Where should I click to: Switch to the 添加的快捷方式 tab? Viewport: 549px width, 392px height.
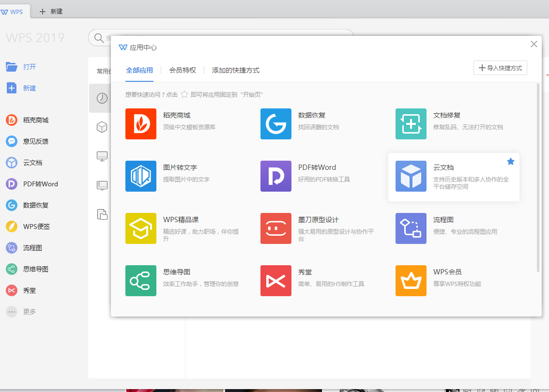[235, 70]
